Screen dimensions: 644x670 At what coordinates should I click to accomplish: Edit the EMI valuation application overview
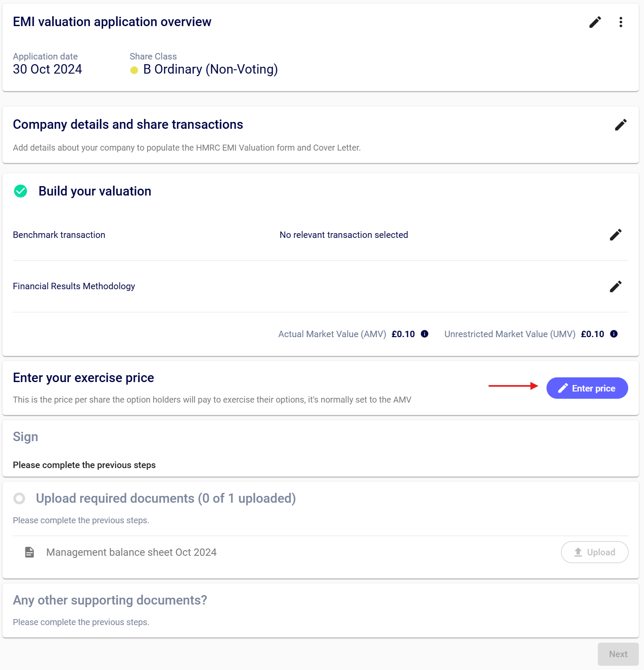tap(595, 22)
